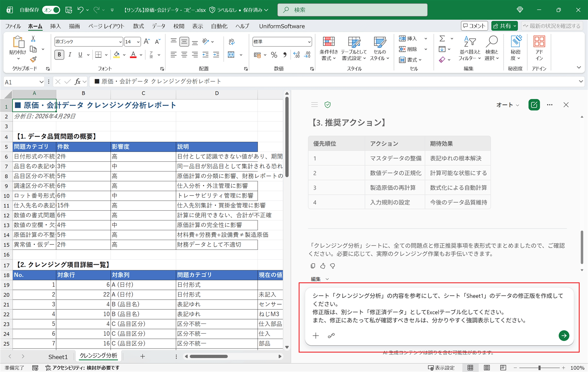This screenshot has width=588, height=372.
Task: Click the wrap text icon
Action: [x=231, y=42]
